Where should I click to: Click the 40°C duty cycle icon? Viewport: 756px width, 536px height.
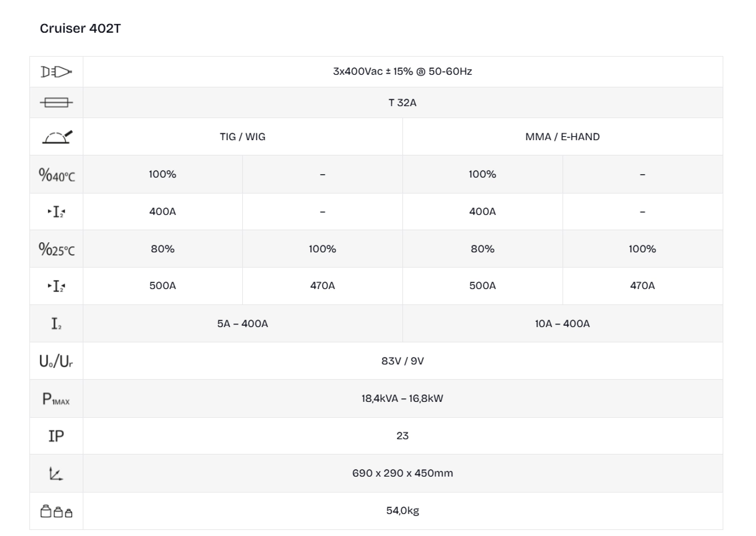coord(57,175)
